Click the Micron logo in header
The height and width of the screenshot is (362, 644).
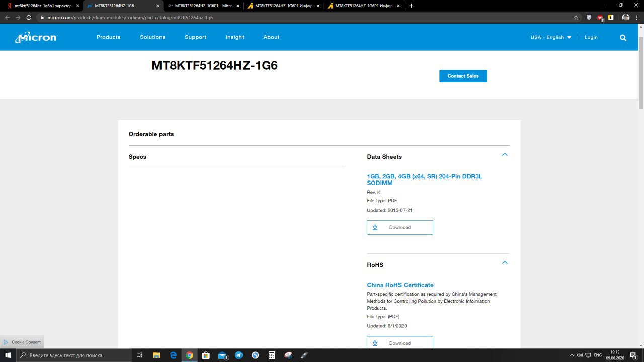(36, 37)
